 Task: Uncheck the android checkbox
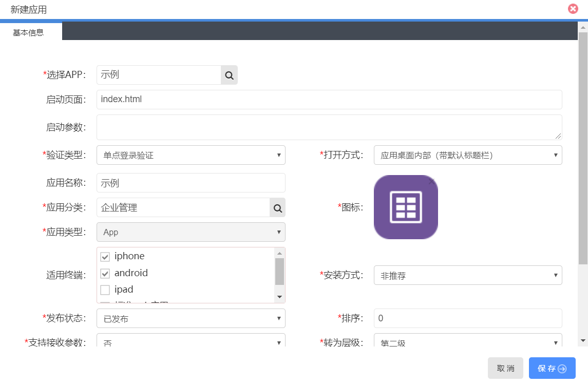(105, 274)
